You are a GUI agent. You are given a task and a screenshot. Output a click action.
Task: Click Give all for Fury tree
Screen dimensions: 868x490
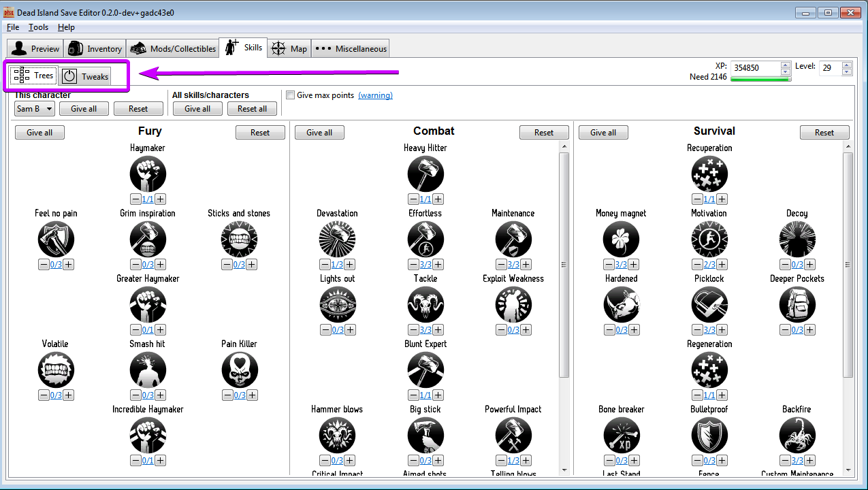(39, 133)
